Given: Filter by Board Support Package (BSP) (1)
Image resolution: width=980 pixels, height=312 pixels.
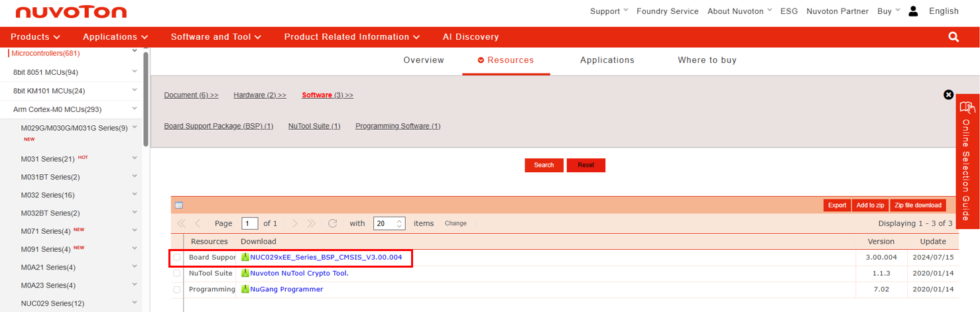Looking at the screenshot, I should 219,126.
